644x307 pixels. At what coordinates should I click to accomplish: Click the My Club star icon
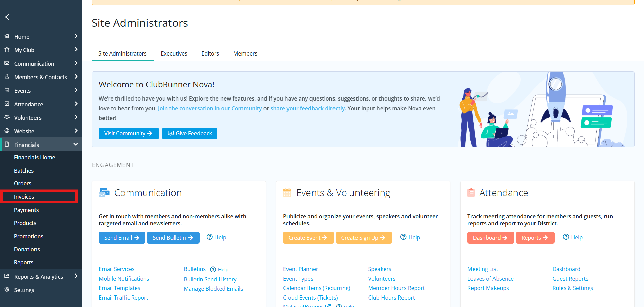[7, 50]
